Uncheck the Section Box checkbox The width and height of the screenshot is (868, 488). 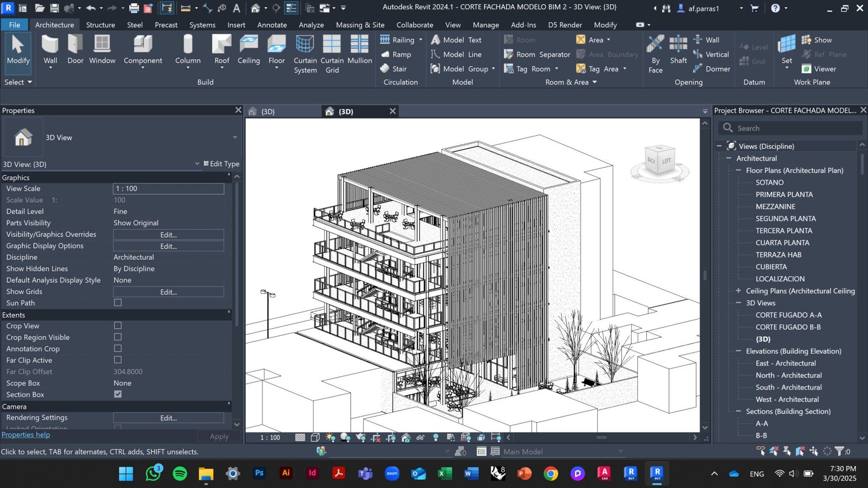click(x=118, y=394)
